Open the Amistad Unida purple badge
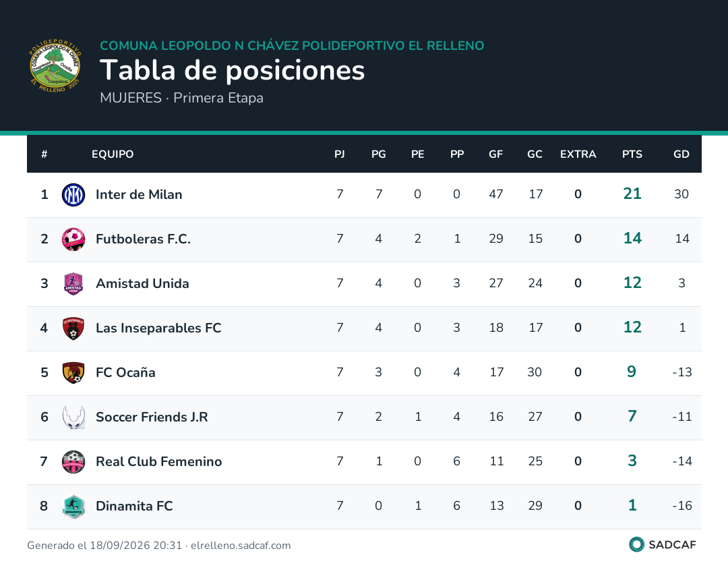728x580 pixels. pyautogui.click(x=73, y=284)
